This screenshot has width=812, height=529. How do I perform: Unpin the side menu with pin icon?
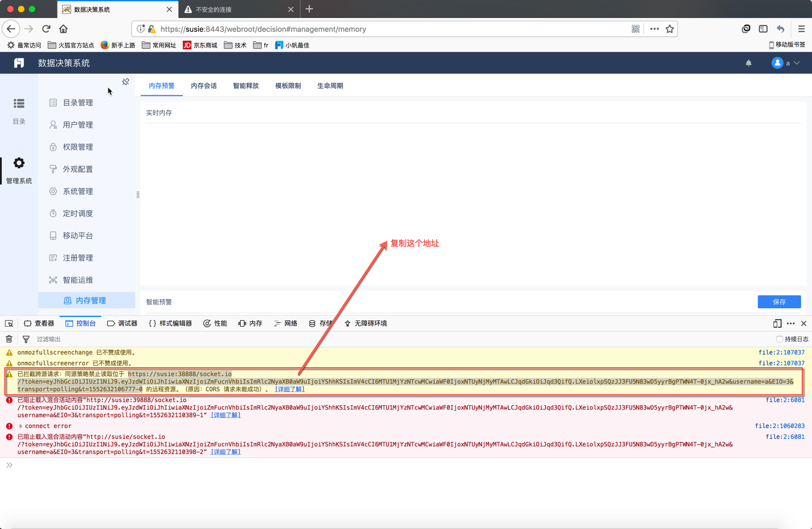click(x=125, y=82)
